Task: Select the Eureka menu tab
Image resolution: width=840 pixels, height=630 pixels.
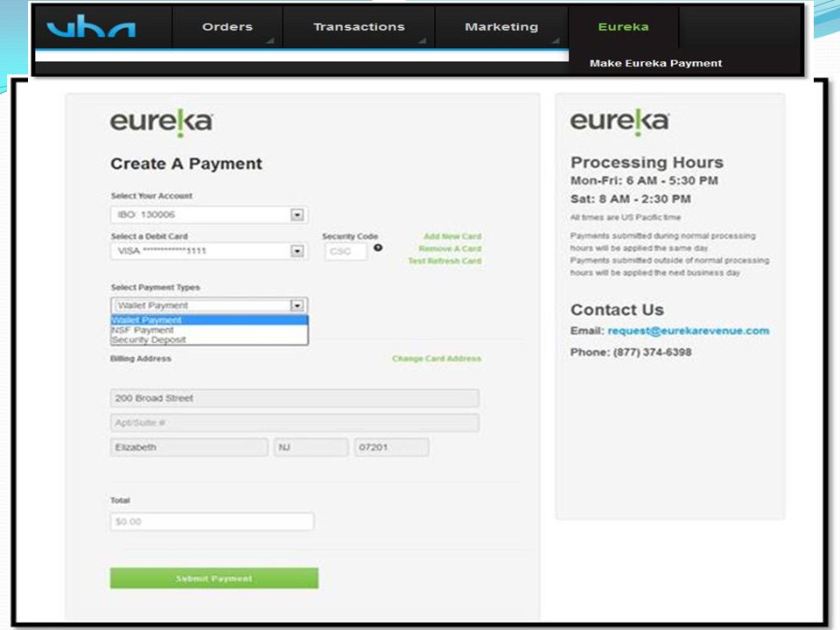Action: tap(623, 27)
